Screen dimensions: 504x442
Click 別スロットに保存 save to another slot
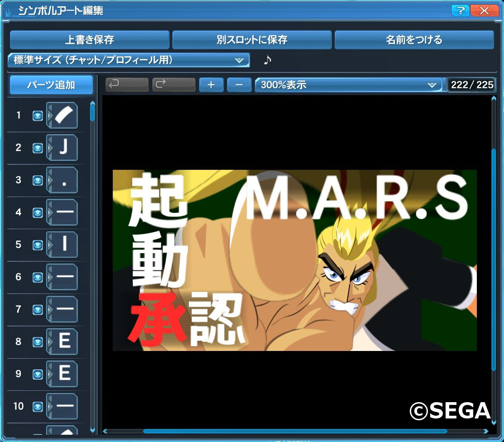coord(252,40)
